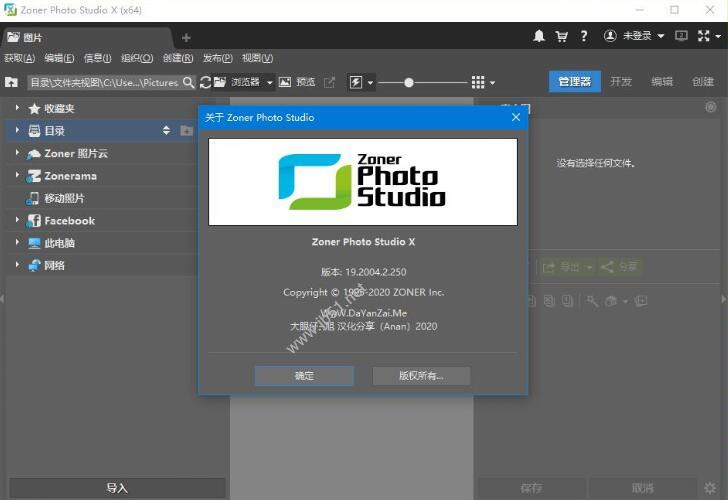Open the 编辑(E) menu

tap(59, 58)
